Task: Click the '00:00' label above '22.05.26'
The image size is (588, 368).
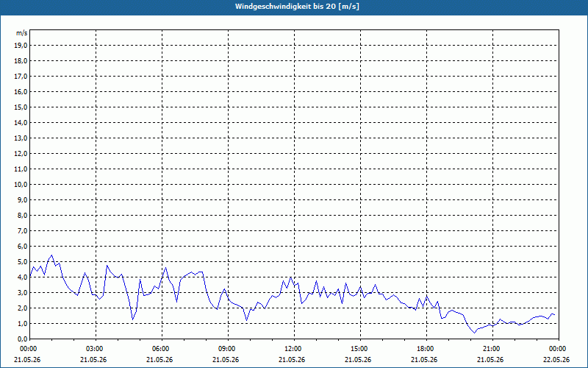Action: pos(559,349)
